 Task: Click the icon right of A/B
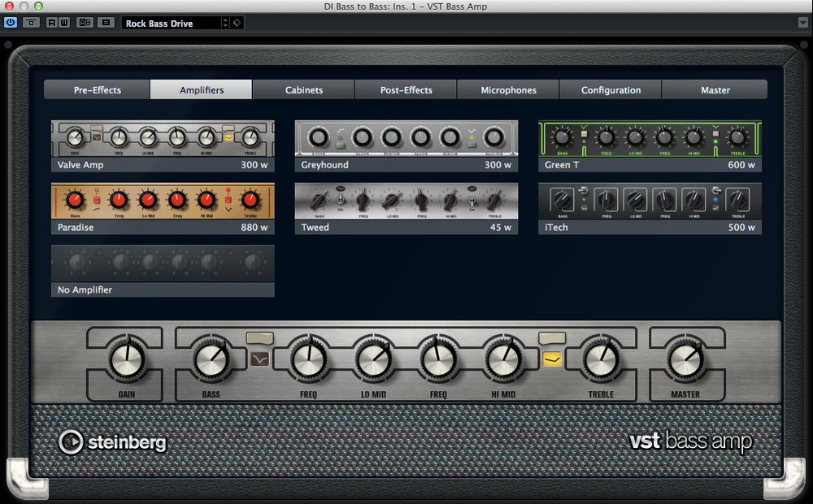(x=106, y=23)
